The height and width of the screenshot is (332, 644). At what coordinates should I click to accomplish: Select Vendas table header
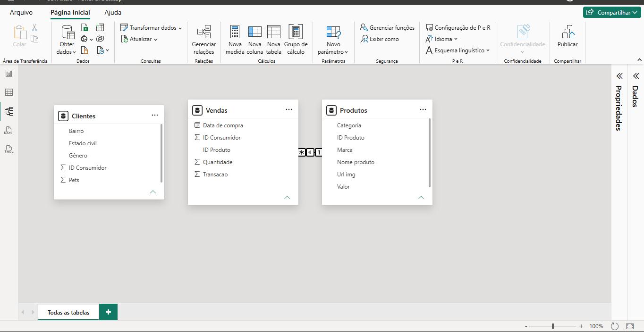point(243,109)
